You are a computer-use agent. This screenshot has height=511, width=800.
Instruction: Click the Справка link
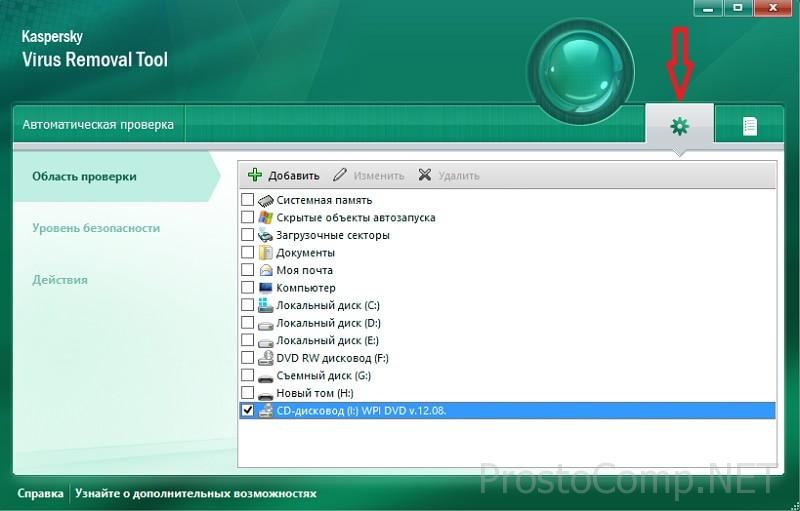[40, 493]
